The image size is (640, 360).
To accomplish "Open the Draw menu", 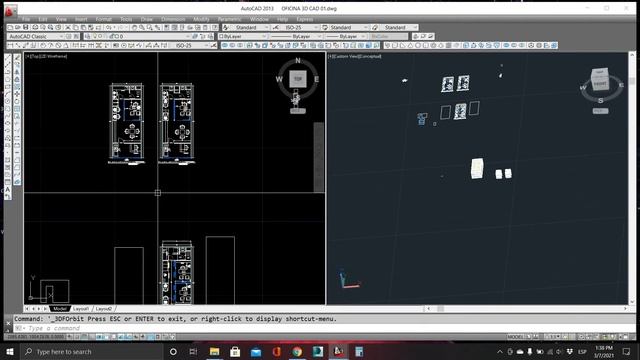I will 147,19.
